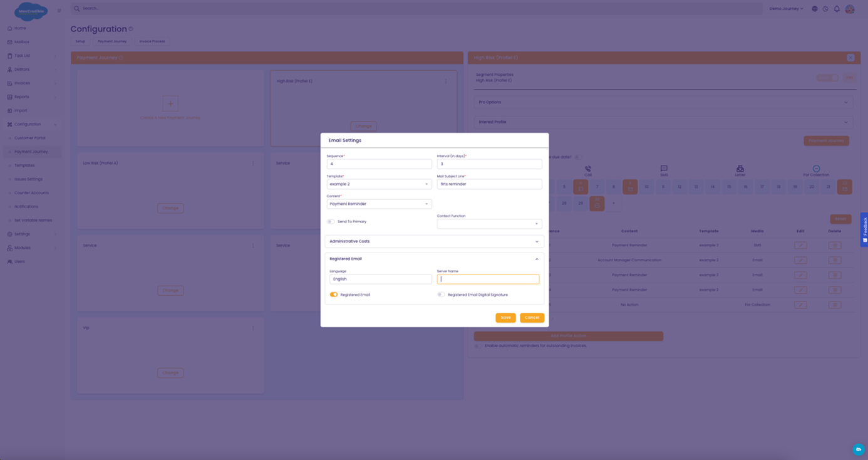Open the Template dropdown showing example 2

pyautogui.click(x=379, y=184)
